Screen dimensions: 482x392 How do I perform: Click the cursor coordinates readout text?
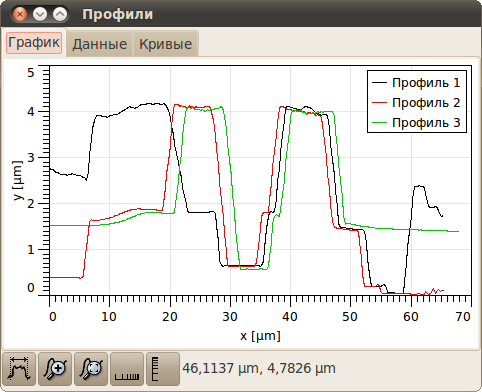click(259, 368)
